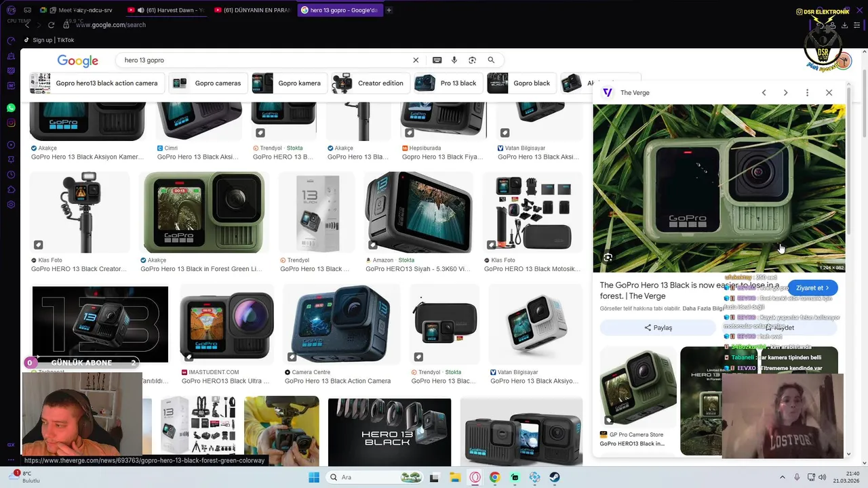868x488 pixels.
Task: Show hidden system tray icons
Action: coord(782,477)
